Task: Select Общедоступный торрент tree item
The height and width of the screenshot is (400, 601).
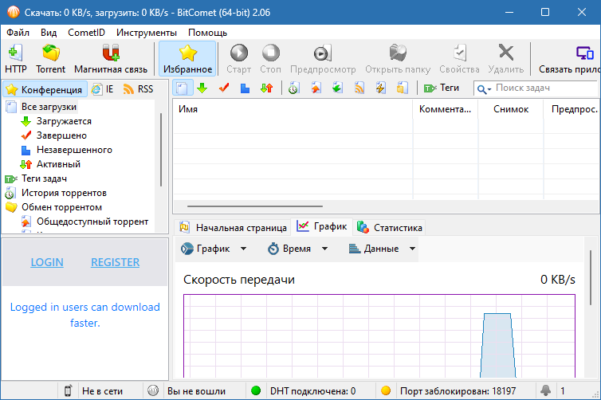Action: [92, 221]
